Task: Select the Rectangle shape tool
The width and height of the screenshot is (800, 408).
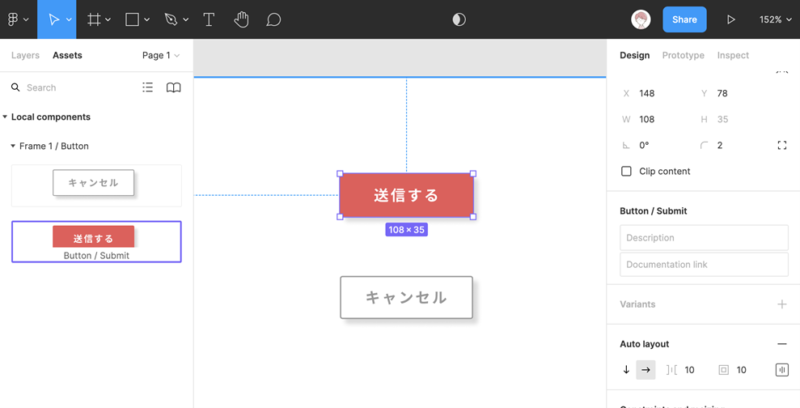Action: 132,19
